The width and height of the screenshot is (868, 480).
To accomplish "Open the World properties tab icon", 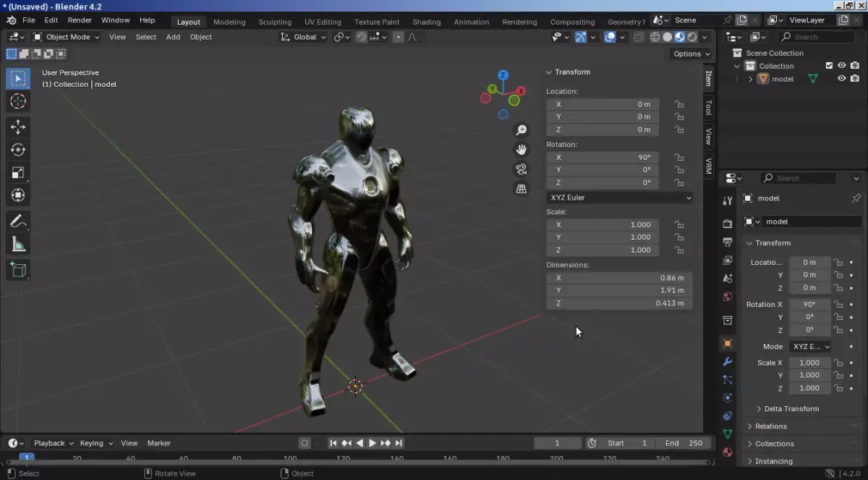I will click(728, 297).
